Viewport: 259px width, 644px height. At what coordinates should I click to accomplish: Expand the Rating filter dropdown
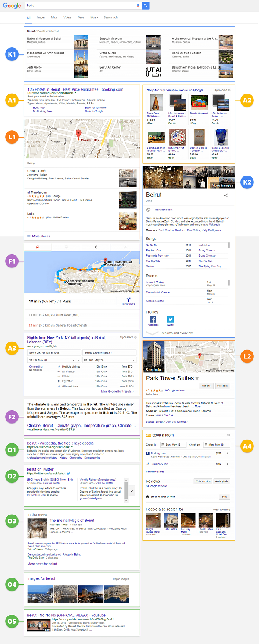coord(32,163)
